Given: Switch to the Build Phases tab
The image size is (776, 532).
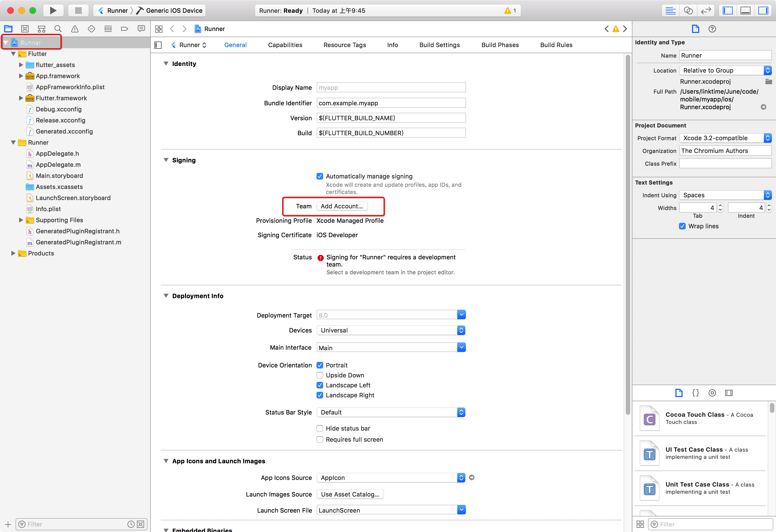Looking at the screenshot, I should pyautogui.click(x=500, y=45).
